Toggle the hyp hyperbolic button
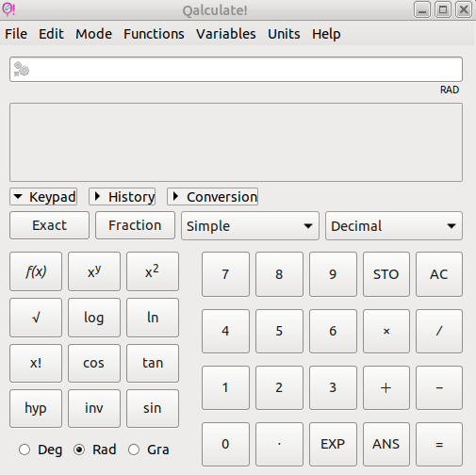This screenshot has height=475, width=476. (36, 408)
